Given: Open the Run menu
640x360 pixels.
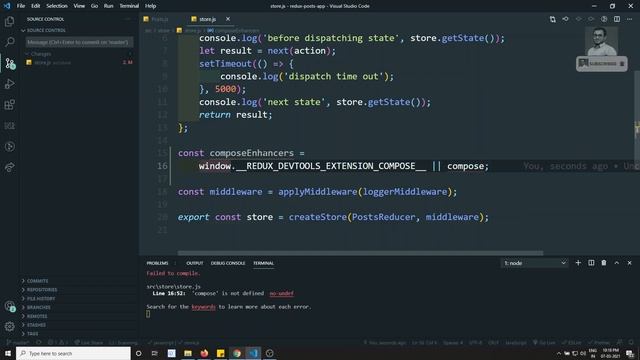Looking at the screenshot, I should (108, 6).
